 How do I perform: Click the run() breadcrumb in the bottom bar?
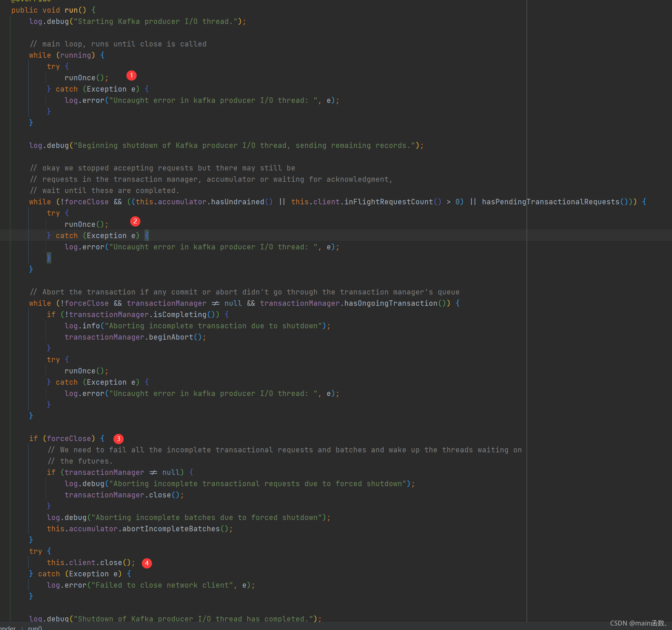(35, 628)
